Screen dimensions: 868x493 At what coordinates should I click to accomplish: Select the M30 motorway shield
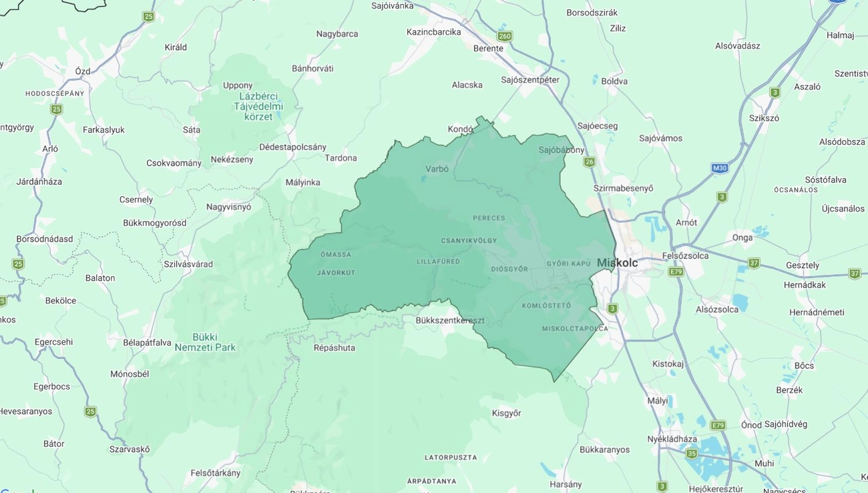tap(719, 167)
